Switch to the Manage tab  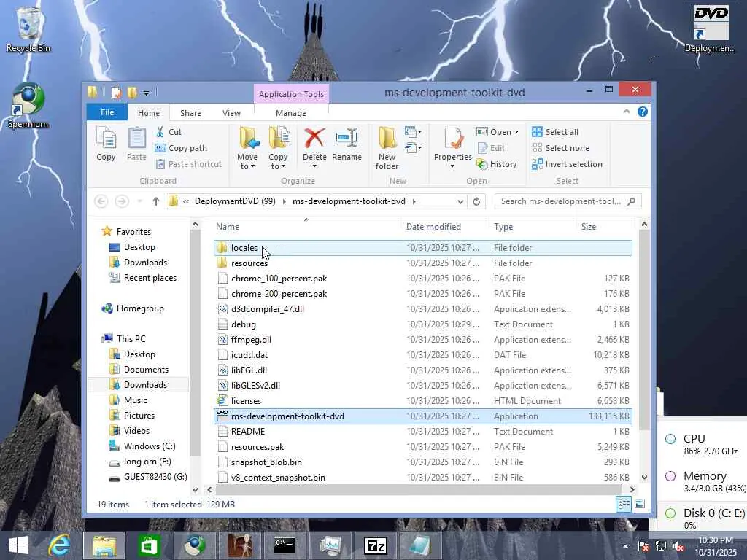pos(291,113)
